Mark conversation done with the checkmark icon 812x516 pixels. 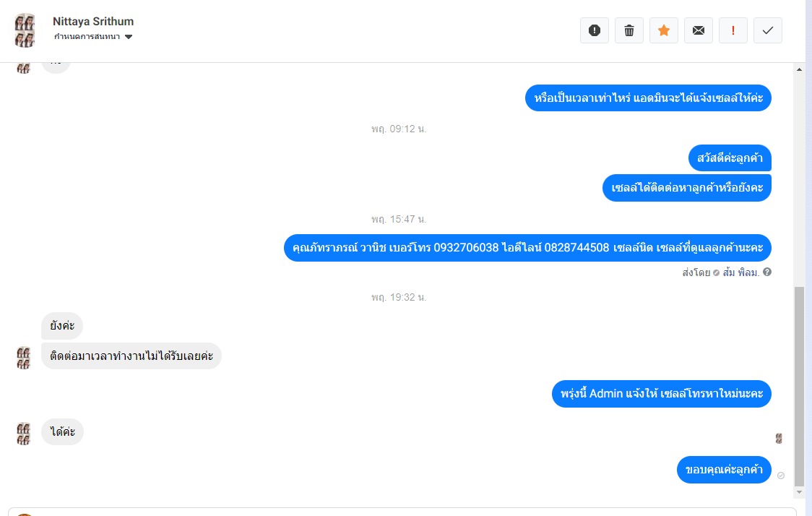(767, 30)
